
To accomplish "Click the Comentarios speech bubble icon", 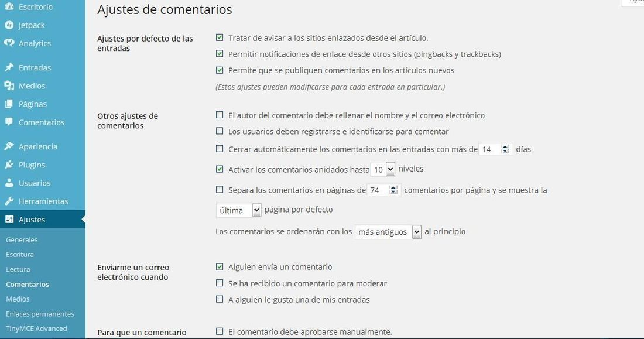I will click(x=9, y=122).
